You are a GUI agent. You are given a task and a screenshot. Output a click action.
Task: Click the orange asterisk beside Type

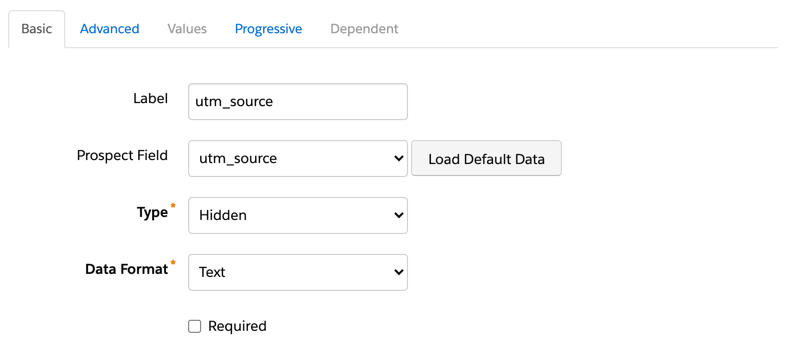click(x=173, y=206)
